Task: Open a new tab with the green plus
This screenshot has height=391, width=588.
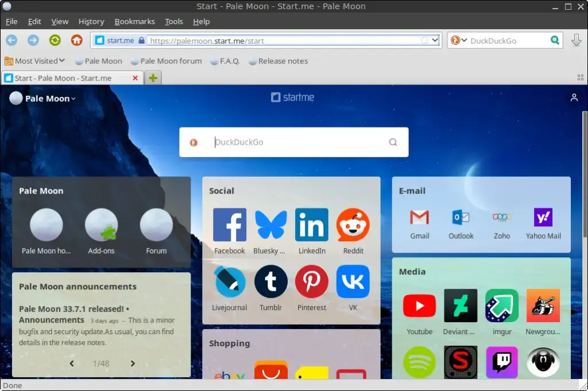Action: click(153, 78)
